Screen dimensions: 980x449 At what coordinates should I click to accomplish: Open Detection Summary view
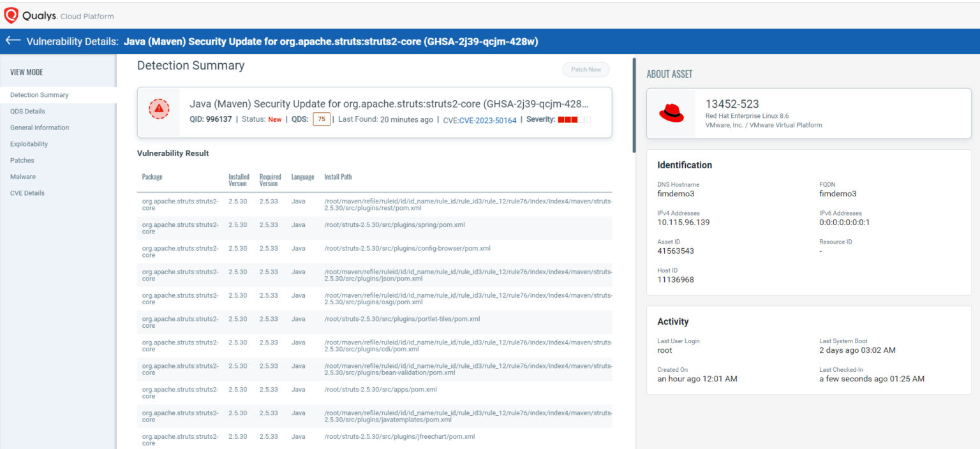click(x=40, y=95)
